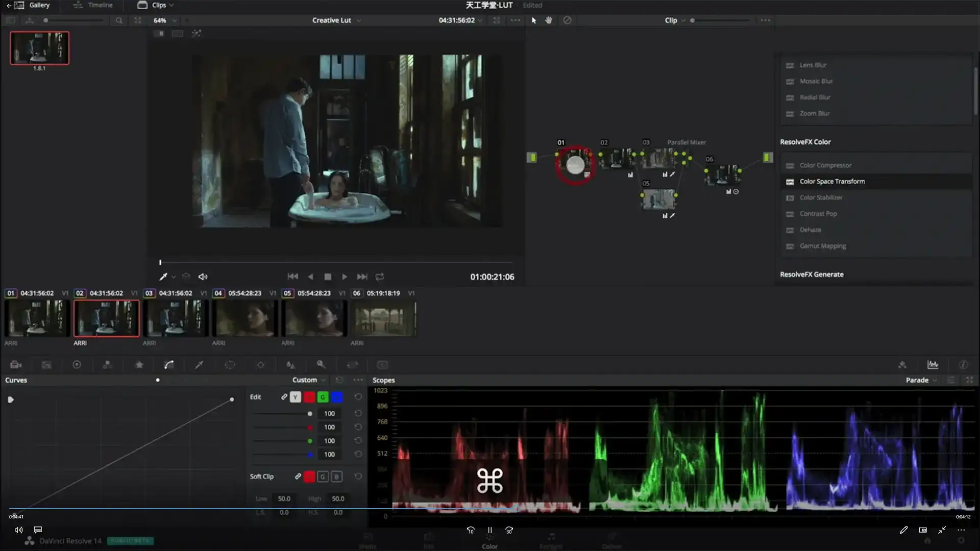Adjust the red intensity slider
The height and width of the screenshot is (551, 980).
coord(310,428)
